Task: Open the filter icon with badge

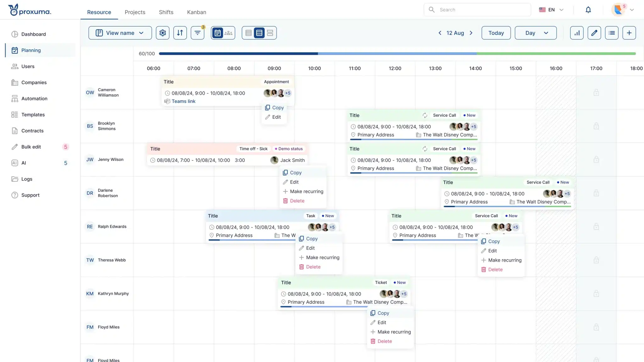Action: (x=197, y=33)
